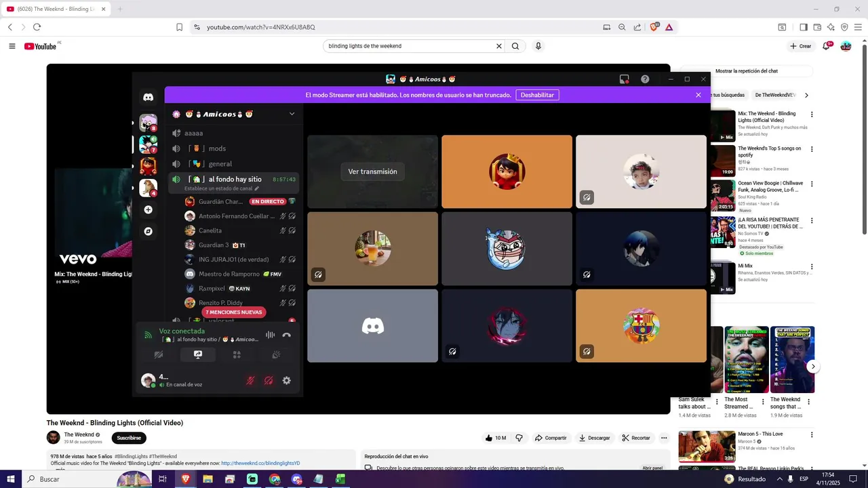The height and width of the screenshot is (488, 868).
Task: Click Discord help question mark icon
Action: click(645, 79)
